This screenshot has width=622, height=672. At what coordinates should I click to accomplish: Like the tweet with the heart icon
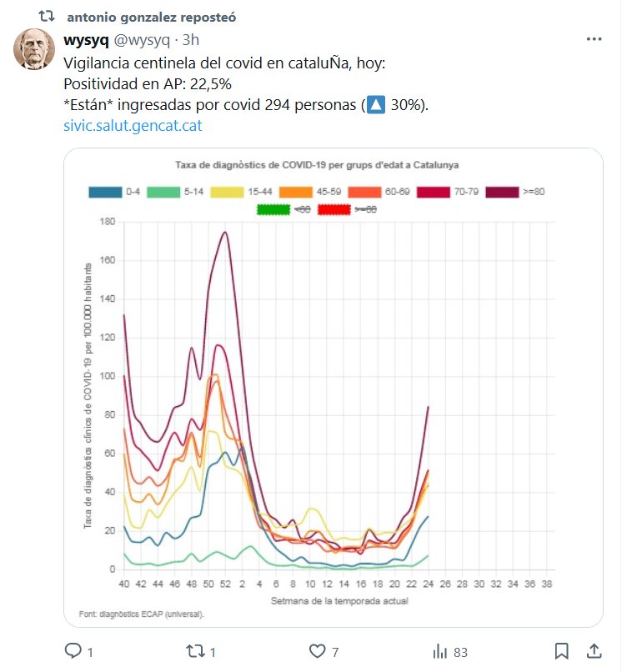[x=318, y=650]
